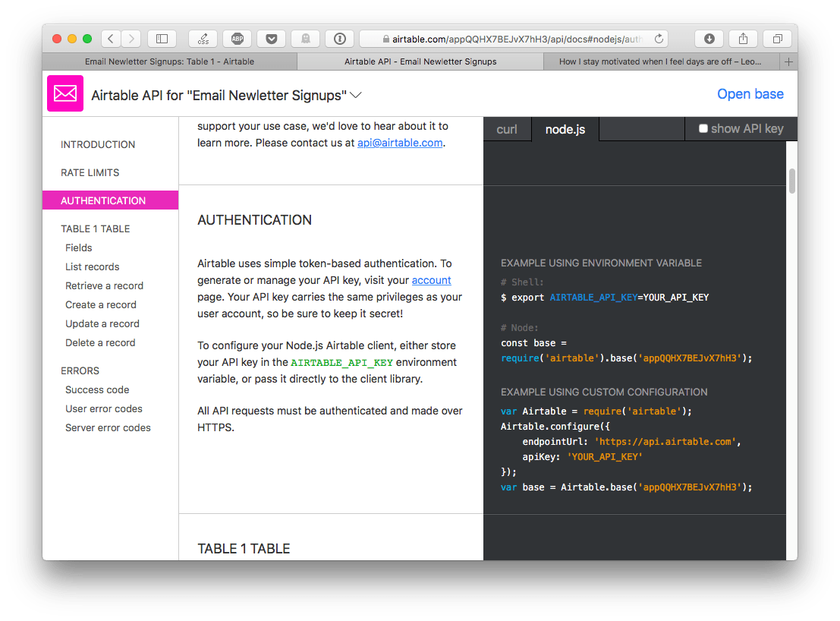Viewport: 840px width, 621px height.
Task: Add a new Safari tab
Action: (788, 61)
